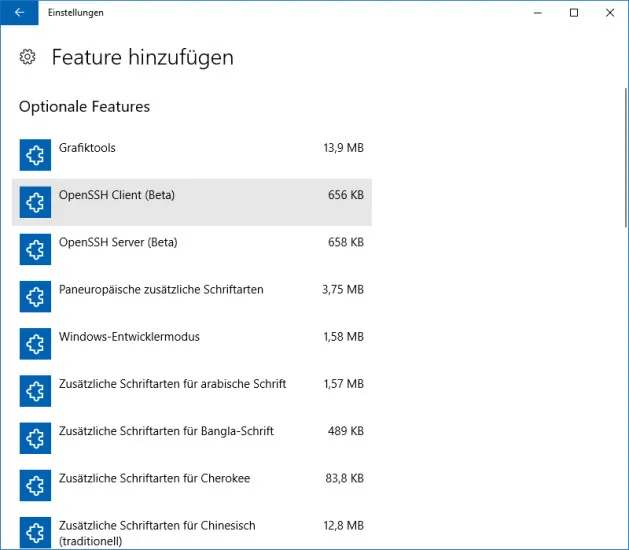Click the 1,57 MB size value
Image resolution: width=629 pixels, height=550 pixels.
pos(343,384)
